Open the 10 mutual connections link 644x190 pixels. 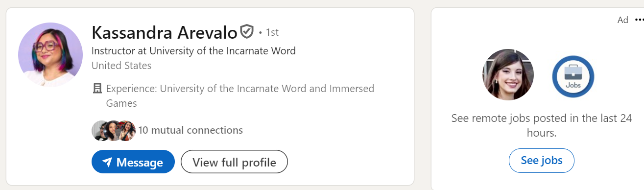tap(191, 130)
